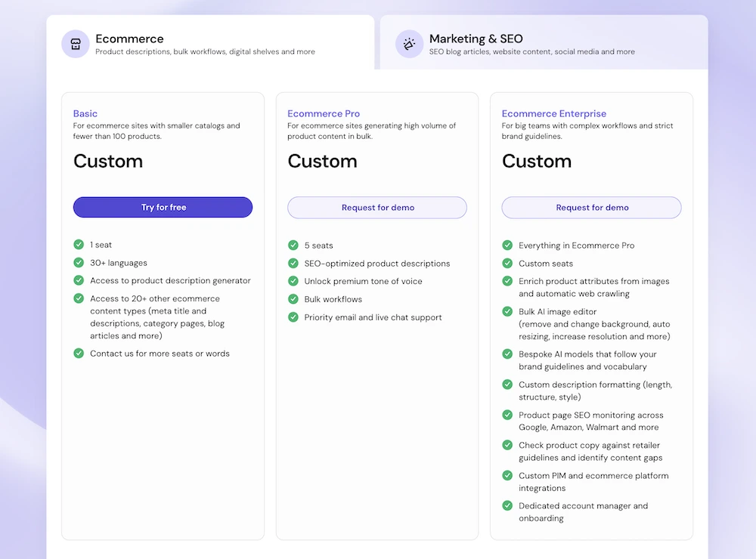
Task: Click the check icon beside '1 seat'
Action: point(79,244)
